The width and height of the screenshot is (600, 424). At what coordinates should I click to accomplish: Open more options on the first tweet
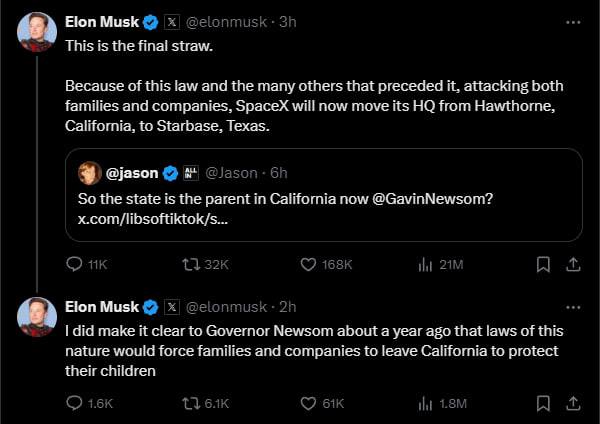click(573, 23)
